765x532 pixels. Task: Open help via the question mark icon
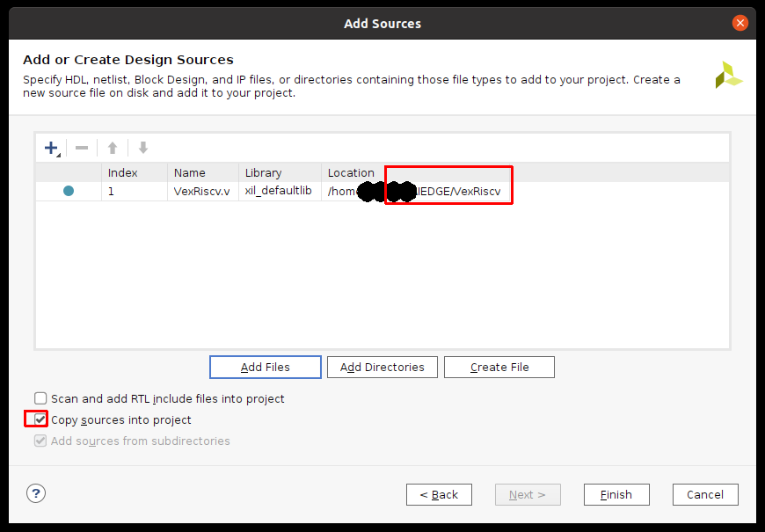(36, 493)
